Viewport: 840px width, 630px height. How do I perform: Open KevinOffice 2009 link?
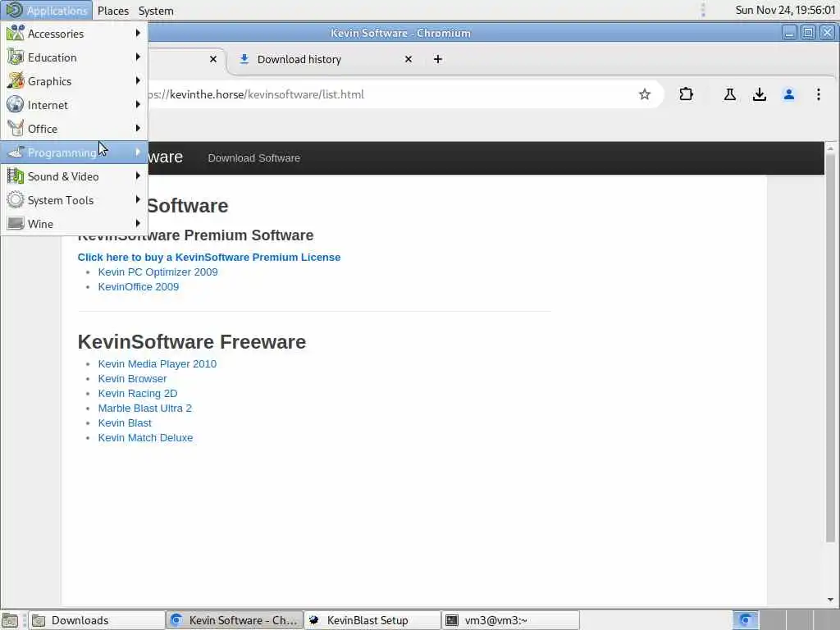click(138, 286)
